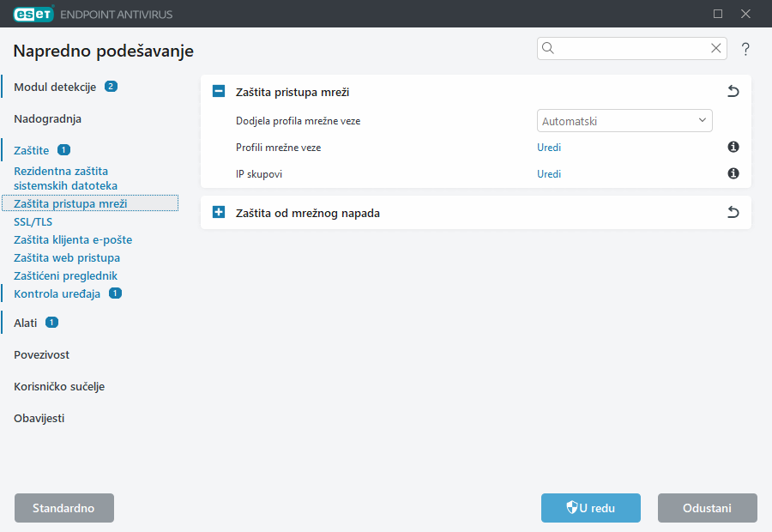Open Modul detekcije settings category
This screenshot has height=532, width=772.
coord(55,87)
